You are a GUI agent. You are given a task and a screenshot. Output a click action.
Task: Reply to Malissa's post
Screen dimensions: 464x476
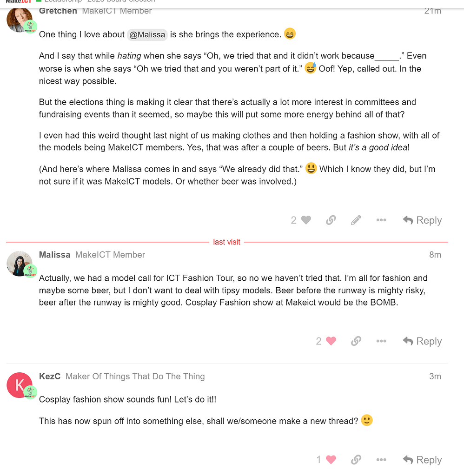422,341
